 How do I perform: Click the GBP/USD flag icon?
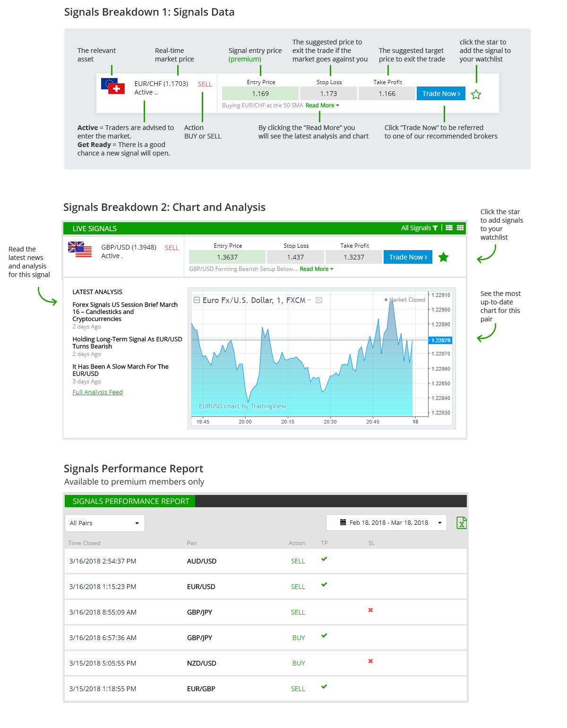pos(80,249)
